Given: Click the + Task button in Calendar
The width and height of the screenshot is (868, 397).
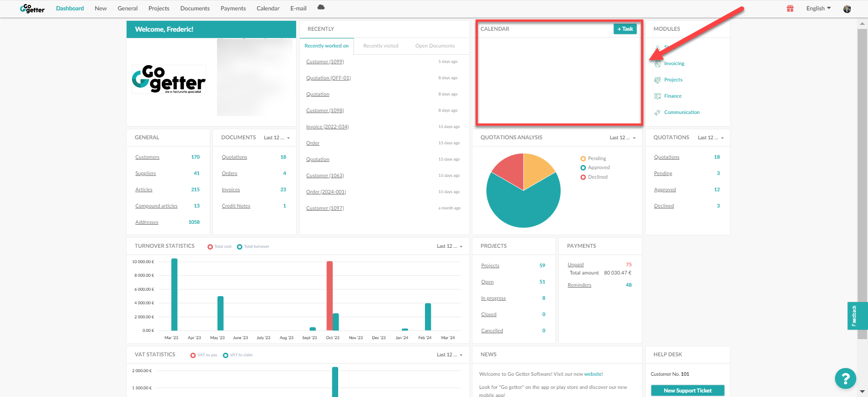Looking at the screenshot, I should [x=625, y=29].
